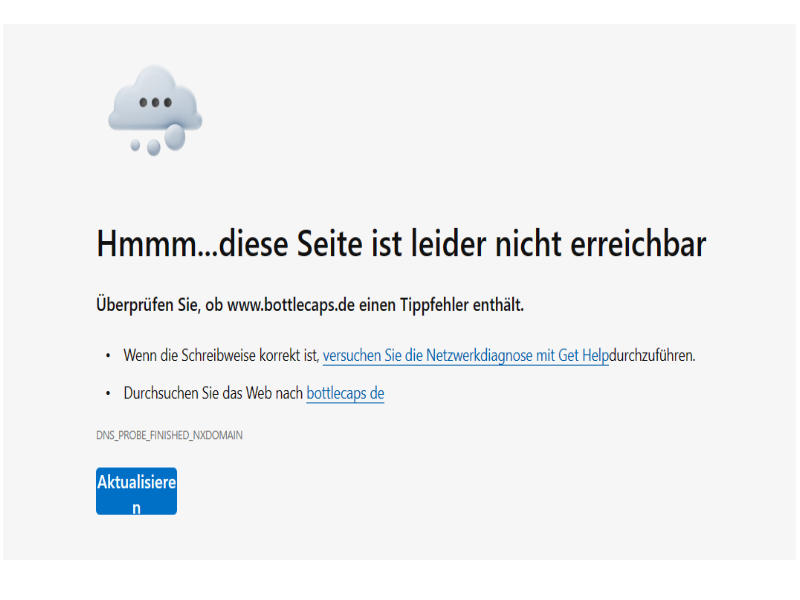Image resolution: width=800 pixels, height=600 pixels.
Task: Click the cloud with dots error illustration
Action: [x=155, y=111]
